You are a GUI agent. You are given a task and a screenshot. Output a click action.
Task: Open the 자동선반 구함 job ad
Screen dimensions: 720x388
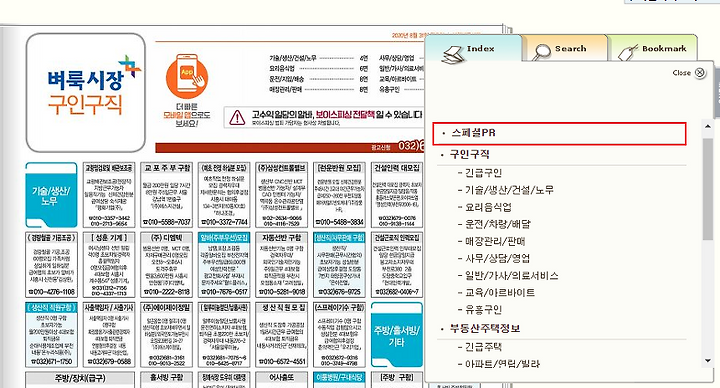click(x=281, y=264)
